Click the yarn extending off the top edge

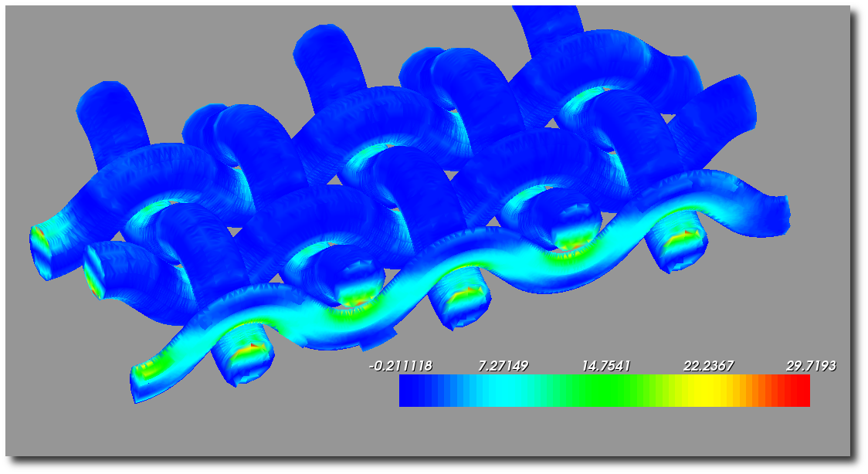point(548,19)
